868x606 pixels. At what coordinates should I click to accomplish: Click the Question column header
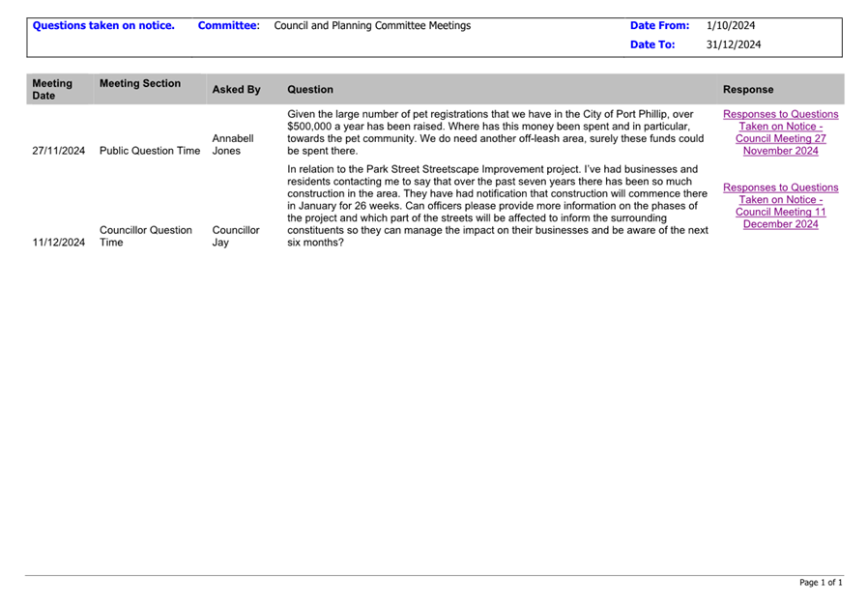tap(310, 90)
